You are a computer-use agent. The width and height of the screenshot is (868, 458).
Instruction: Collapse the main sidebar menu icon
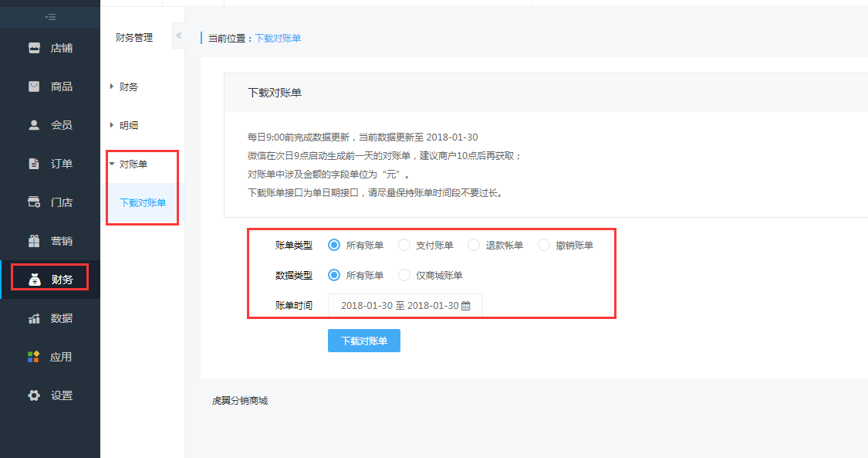50,17
